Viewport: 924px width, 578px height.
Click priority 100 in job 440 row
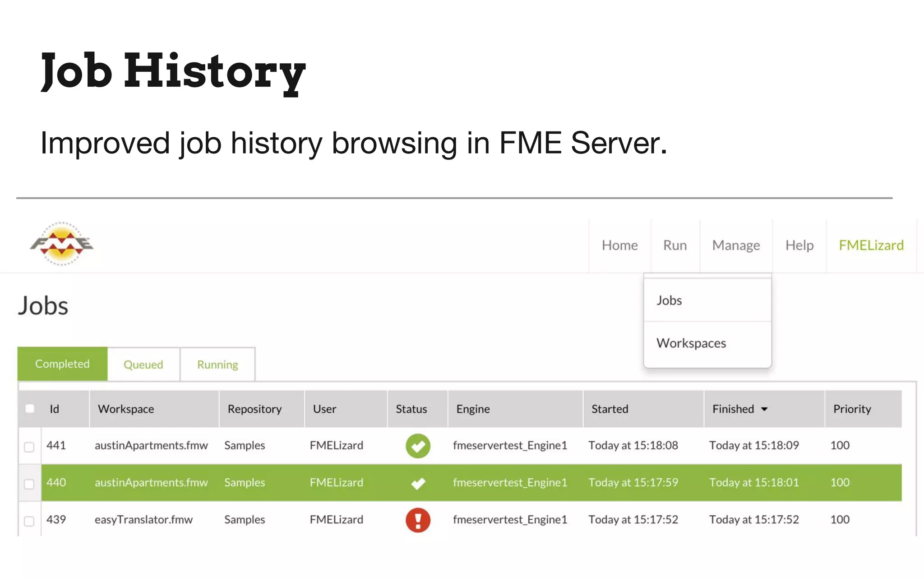point(840,482)
